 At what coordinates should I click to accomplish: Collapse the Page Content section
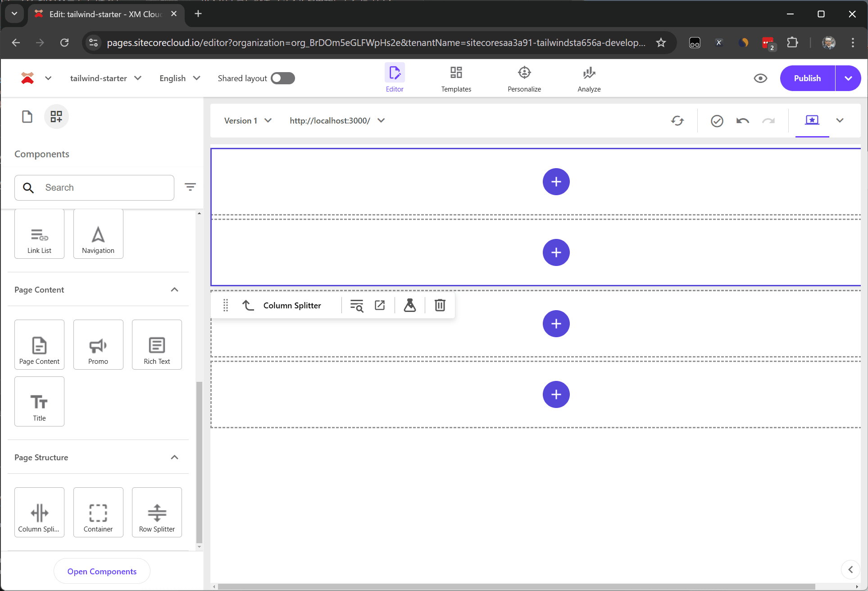[x=175, y=289]
